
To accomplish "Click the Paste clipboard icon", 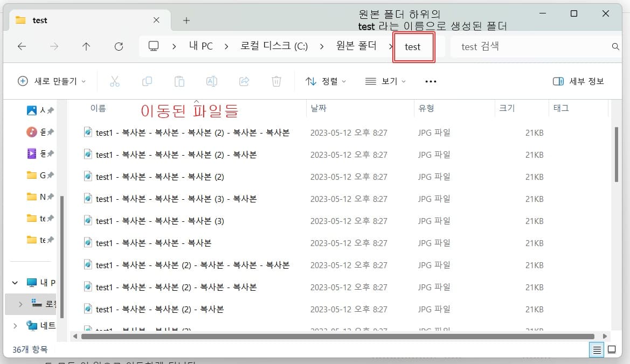I will coord(179,81).
